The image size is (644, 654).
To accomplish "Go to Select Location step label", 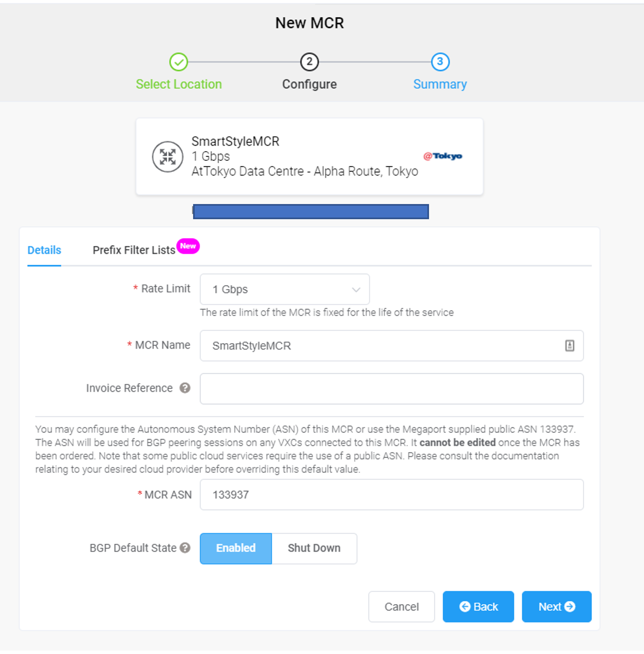I will [179, 84].
